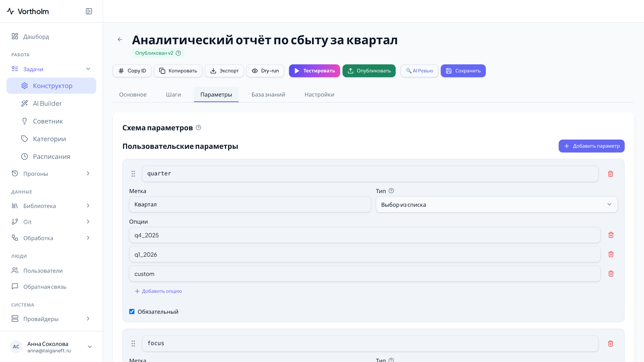Open Советник in sidebar

(x=51, y=121)
